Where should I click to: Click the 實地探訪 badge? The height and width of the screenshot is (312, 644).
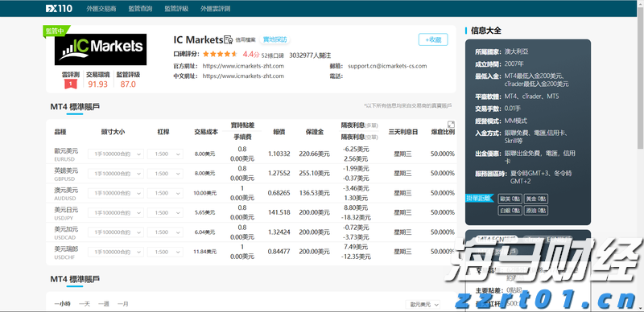(x=275, y=40)
